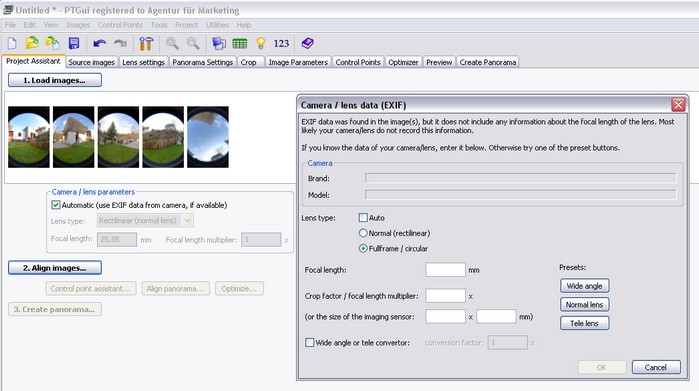699x391 pixels.
Task: Click the 1. Load images button
Action: coord(55,80)
